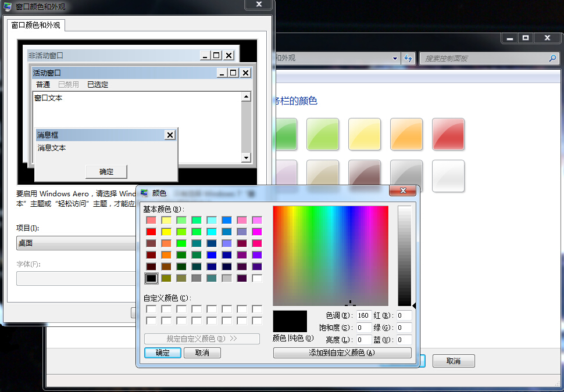Click the scroll up arrow in the preview window
This screenshot has width=564, height=392.
pos(245,96)
